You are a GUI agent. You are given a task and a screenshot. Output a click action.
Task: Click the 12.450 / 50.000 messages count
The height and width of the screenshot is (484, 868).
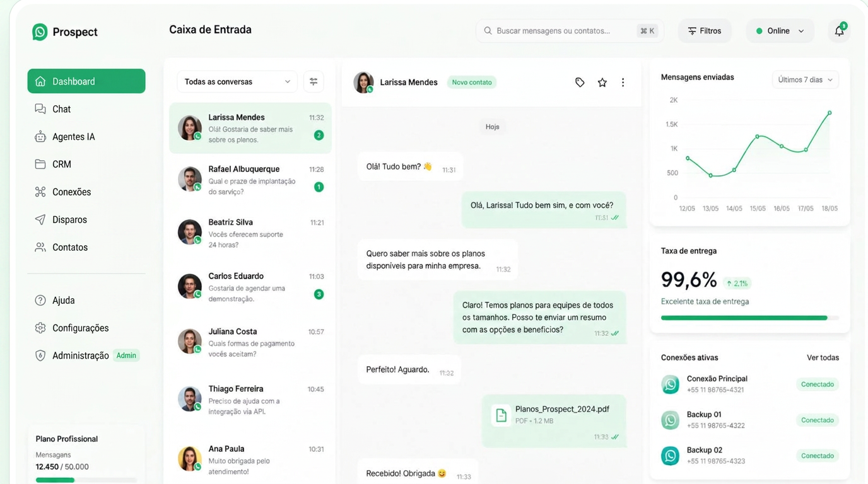pyautogui.click(x=62, y=467)
